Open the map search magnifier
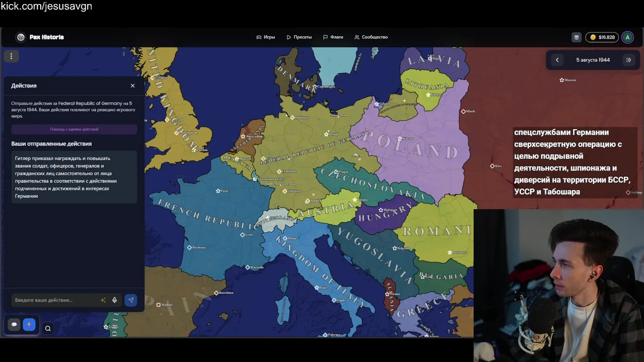The height and width of the screenshot is (362, 644). tap(48, 329)
